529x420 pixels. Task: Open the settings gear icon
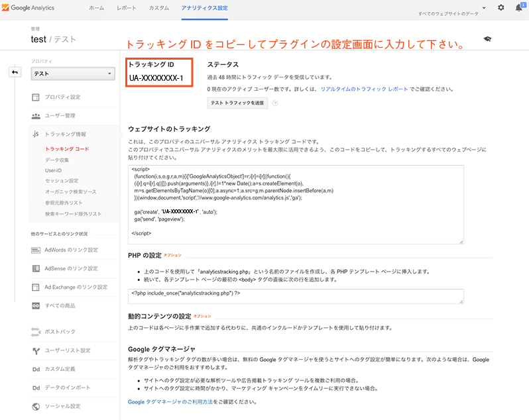click(501, 7)
